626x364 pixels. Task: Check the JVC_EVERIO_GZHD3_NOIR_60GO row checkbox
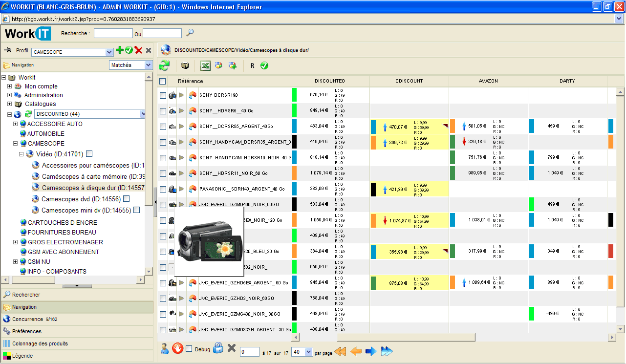pos(163,299)
